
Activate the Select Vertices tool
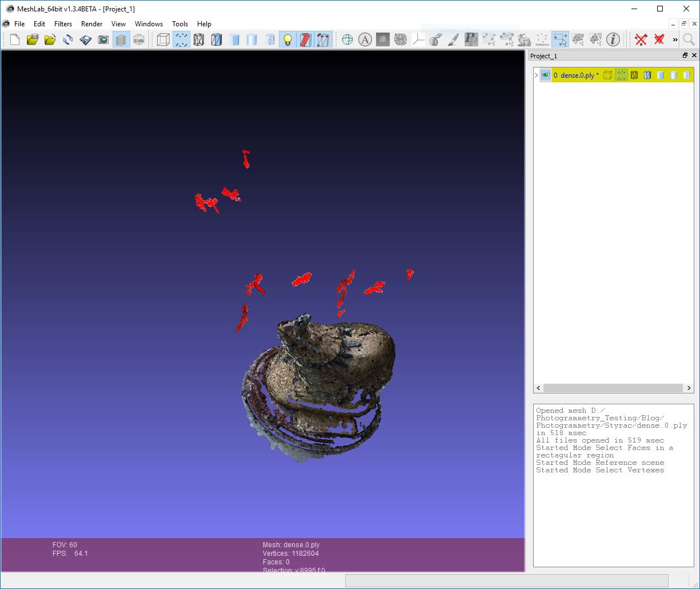tap(561, 39)
